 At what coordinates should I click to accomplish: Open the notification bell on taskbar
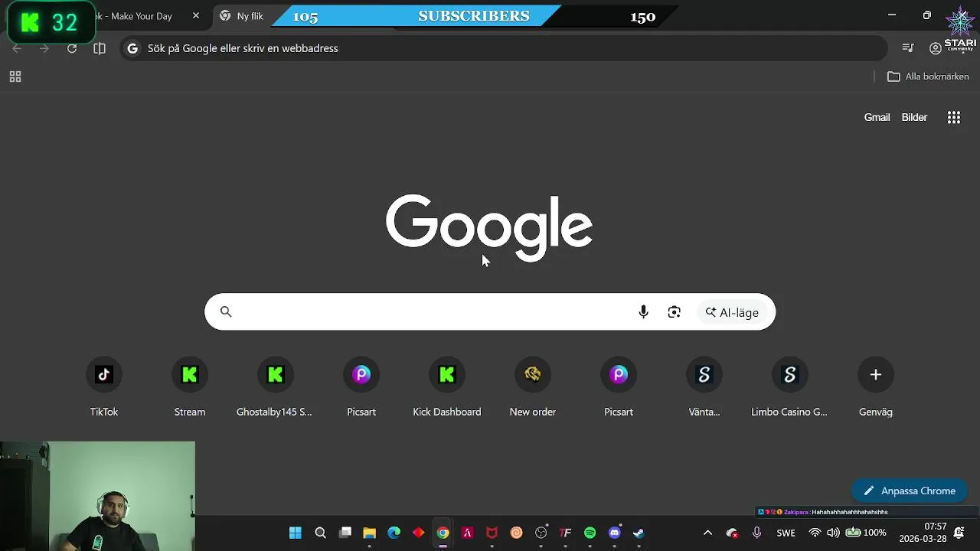coord(959,533)
